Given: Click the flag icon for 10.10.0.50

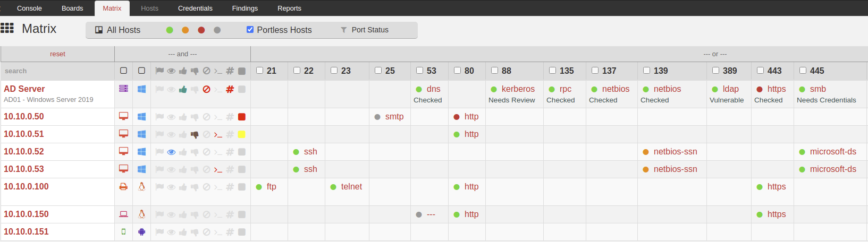Looking at the screenshot, I should 159,117.
